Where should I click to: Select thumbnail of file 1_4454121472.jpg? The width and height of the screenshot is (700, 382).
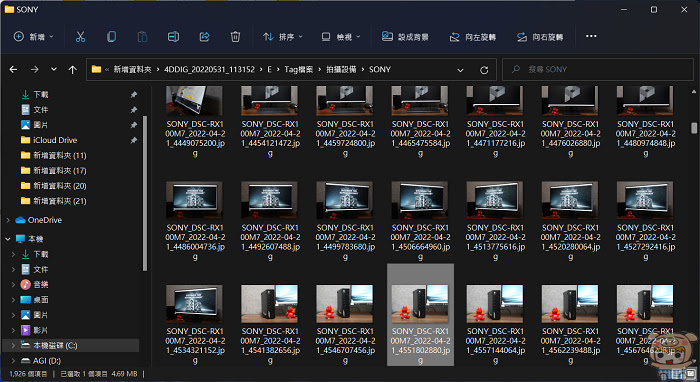coord(269,101)
